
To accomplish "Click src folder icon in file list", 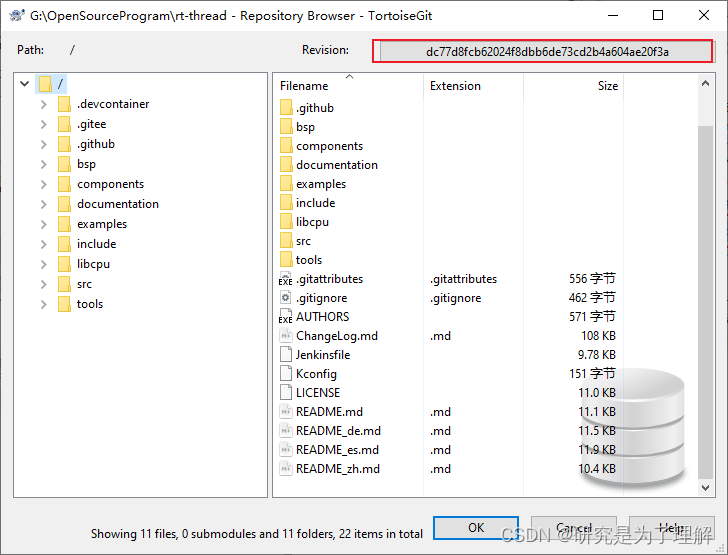I will click(x=286, y=241).
